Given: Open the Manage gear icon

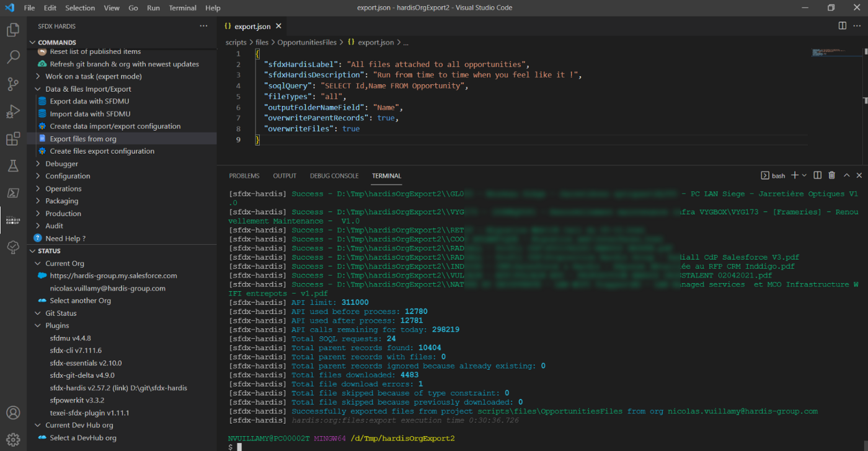Looking at the screenshot, I should (x=13, y=439).
